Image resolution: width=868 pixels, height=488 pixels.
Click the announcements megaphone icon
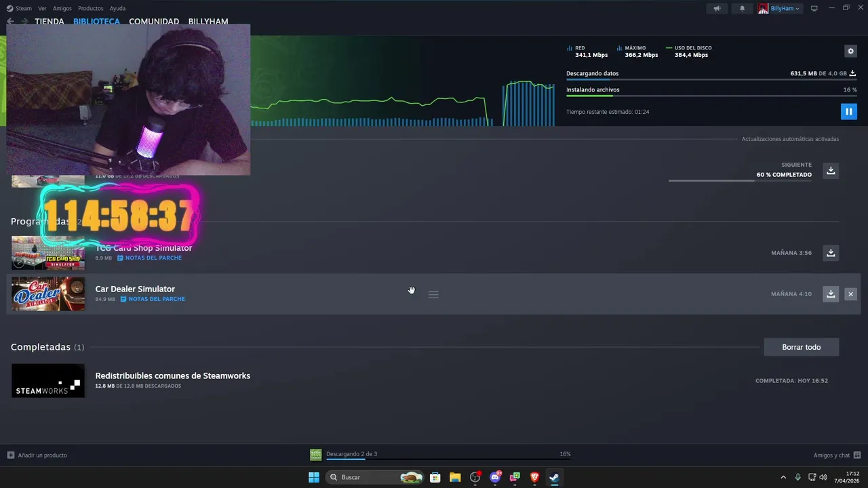coord(717,8)
